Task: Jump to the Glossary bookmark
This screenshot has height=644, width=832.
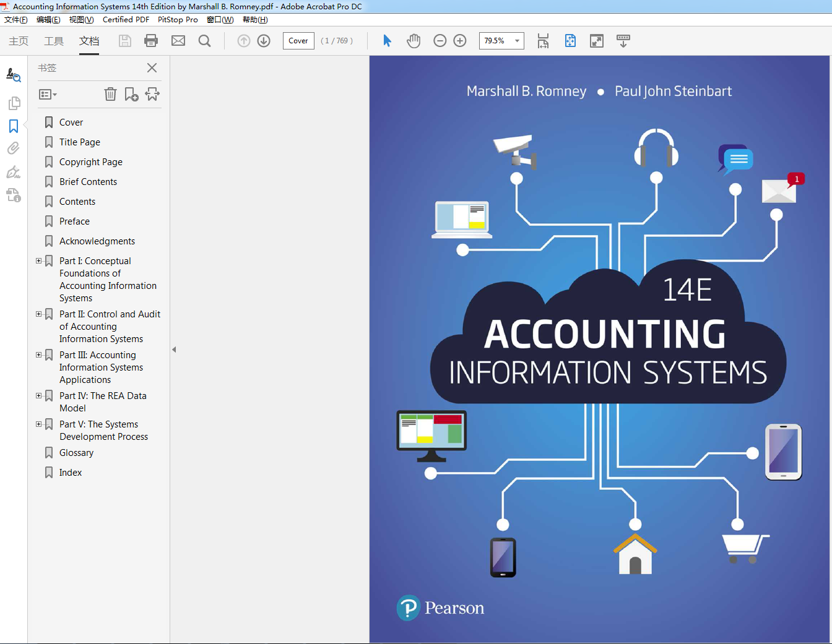Action: (x=76, y=453)
